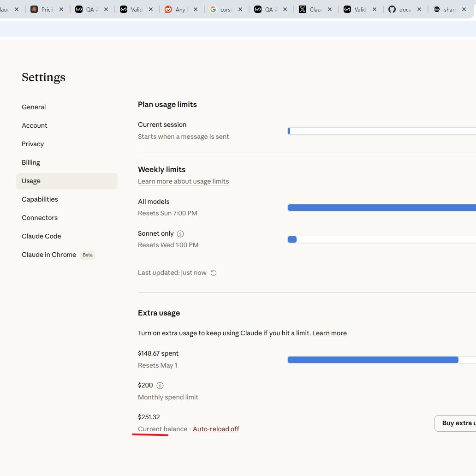This screenshot has width=476, height=476.
Task: Follow Learn more link under Extra usage
Action: coord(329,333)
